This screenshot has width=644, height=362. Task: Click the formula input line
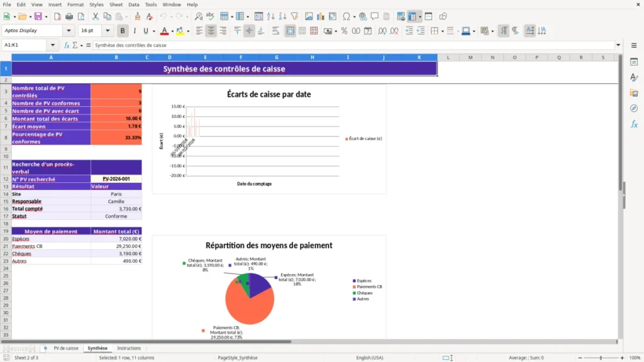click(x=353, y=45)
